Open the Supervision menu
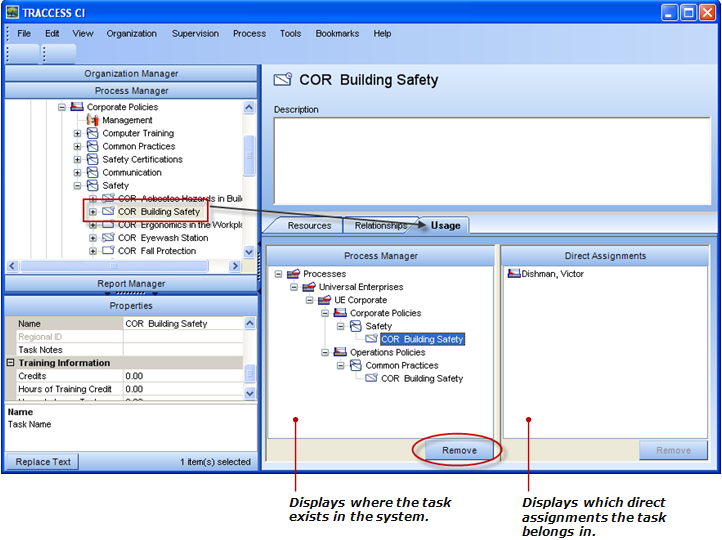Image resolution: width=722 pixels, height=540 pixels. 195,33
